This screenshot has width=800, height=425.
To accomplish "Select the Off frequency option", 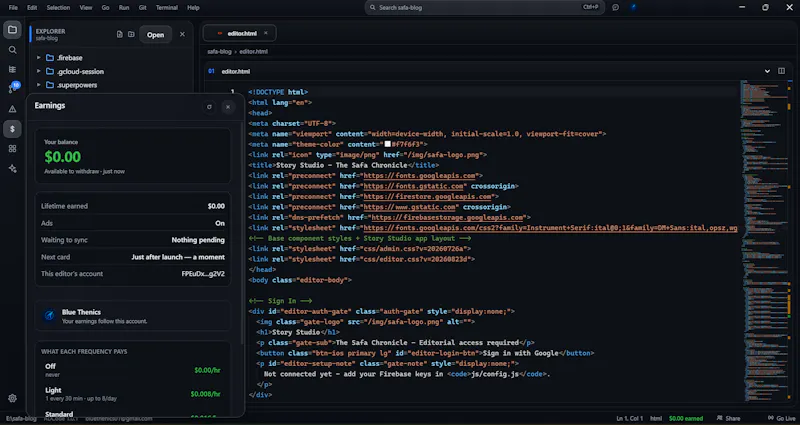I will [x=133, y=370].
